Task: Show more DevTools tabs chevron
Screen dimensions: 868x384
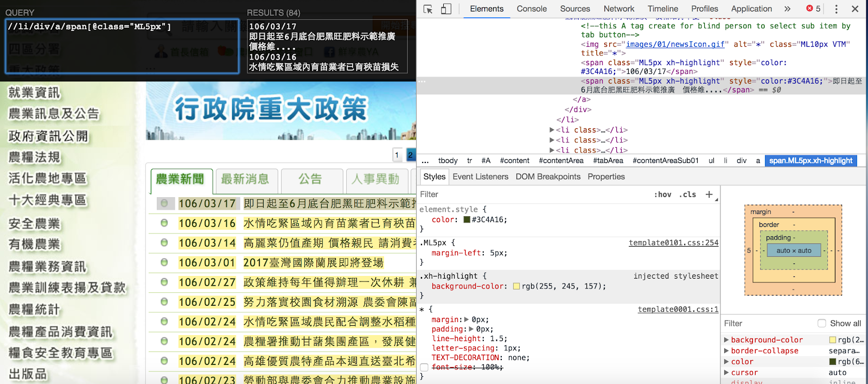Action: (x=787, y=9)
